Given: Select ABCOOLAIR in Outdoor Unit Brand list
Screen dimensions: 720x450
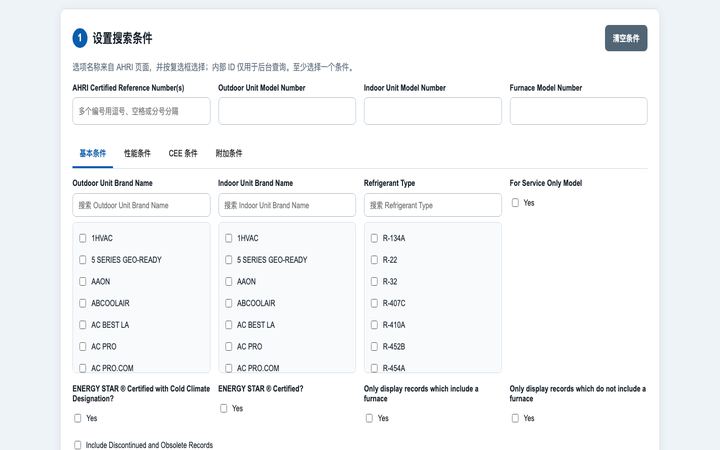Looking at the screenshot, I should pos(83,303).
